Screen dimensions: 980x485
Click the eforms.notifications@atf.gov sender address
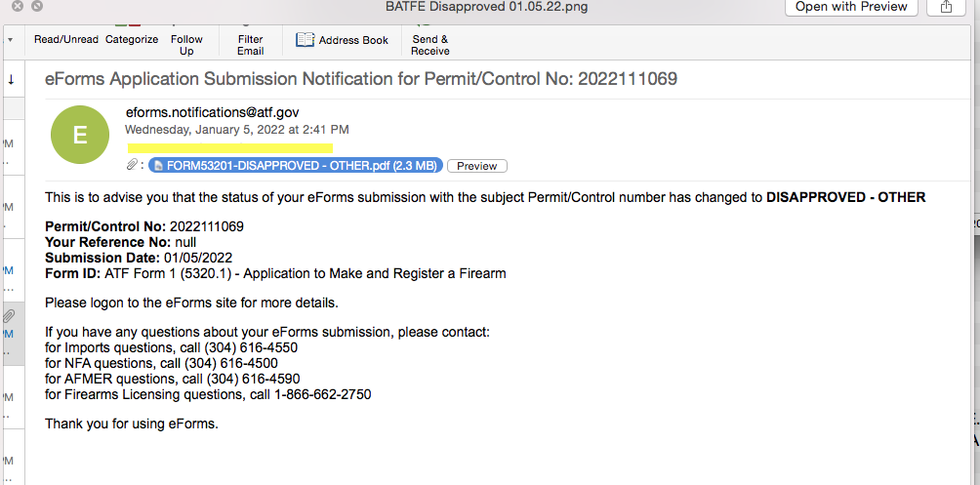point(213,112)
